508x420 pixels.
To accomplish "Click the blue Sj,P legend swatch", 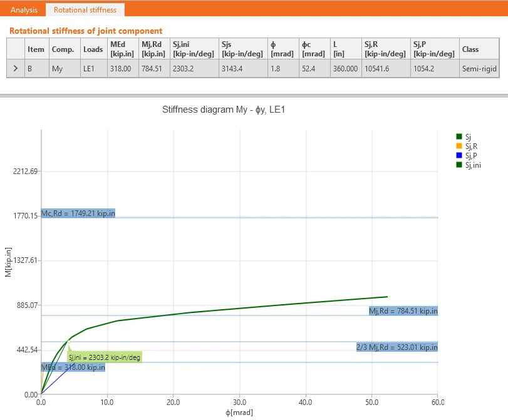I will 459,155.
